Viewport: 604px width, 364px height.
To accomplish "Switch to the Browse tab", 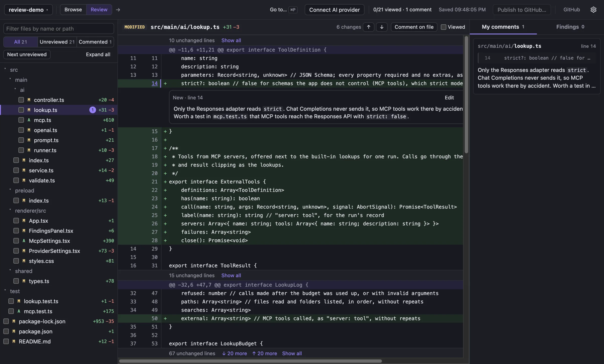I will [x=73, y=10].
